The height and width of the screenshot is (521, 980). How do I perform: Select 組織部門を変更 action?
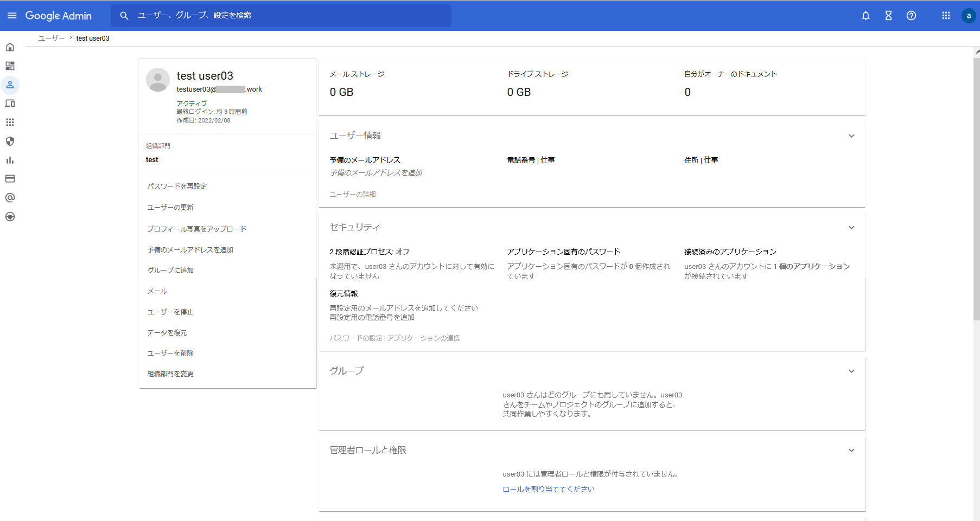(x=170, y=374)
